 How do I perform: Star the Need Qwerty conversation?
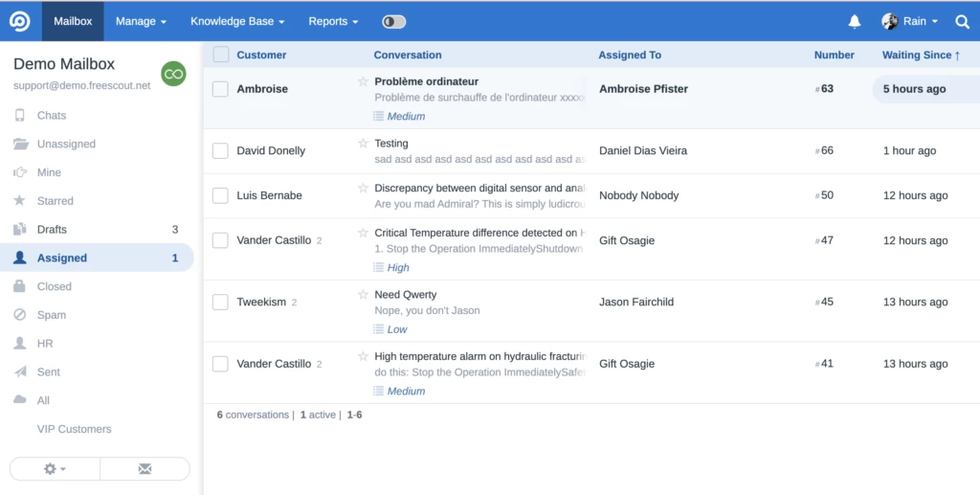click(x=363, y=295)
